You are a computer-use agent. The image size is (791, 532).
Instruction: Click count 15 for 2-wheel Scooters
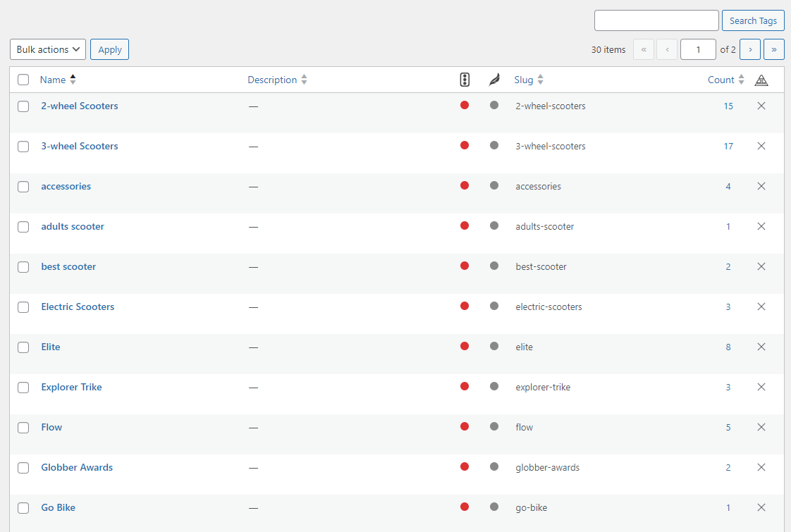click(728, 106)
